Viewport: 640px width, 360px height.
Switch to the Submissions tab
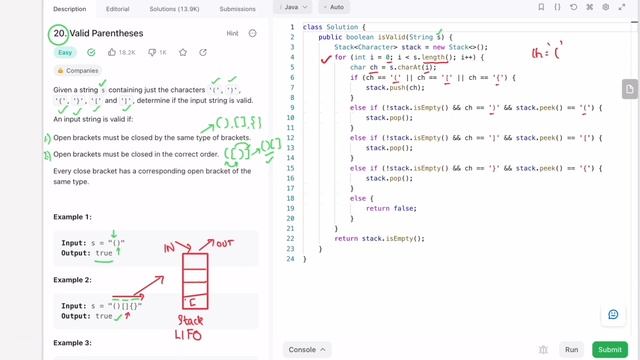[x=237, y=9]
